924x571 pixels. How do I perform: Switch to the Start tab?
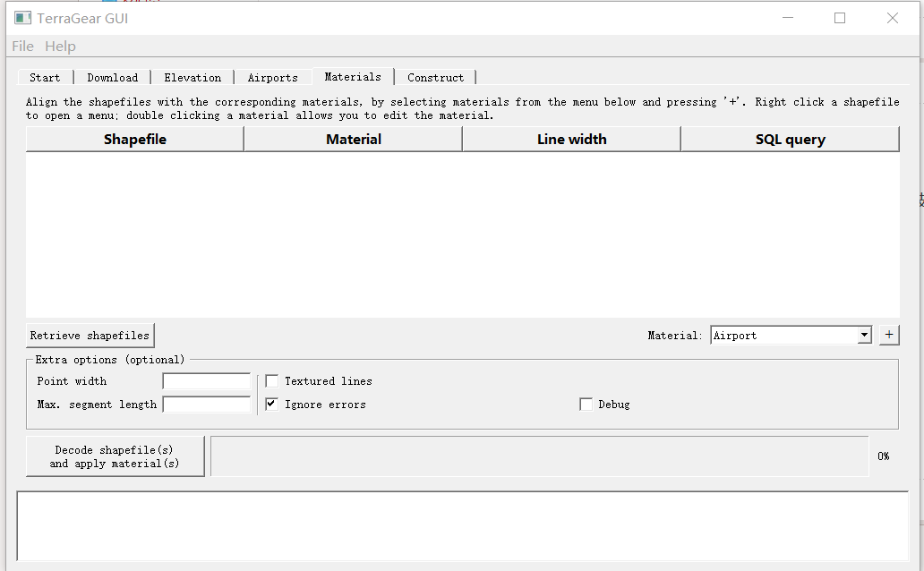[45, 78]
